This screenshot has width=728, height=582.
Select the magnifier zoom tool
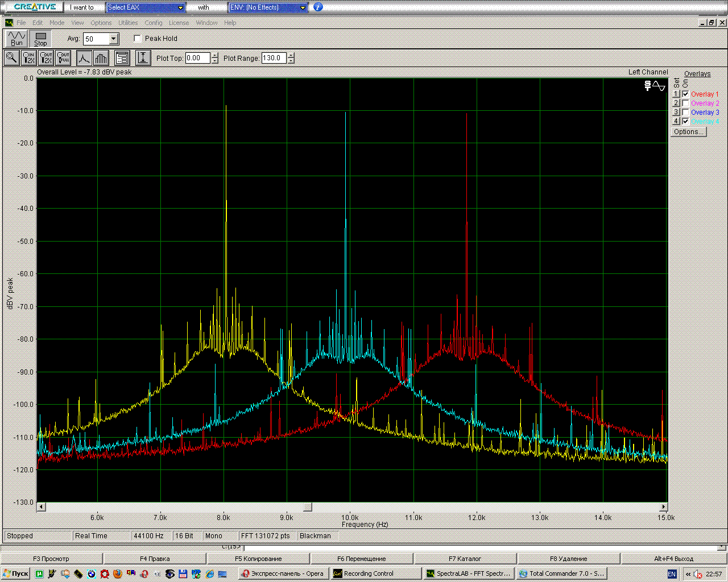tap(11, 58)
